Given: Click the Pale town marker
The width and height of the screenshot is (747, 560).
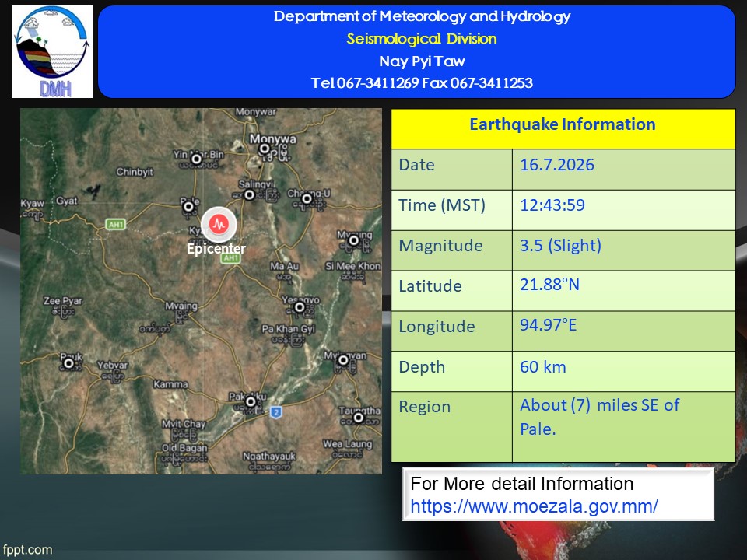Looking at the screenshot, I should point(188,207).
